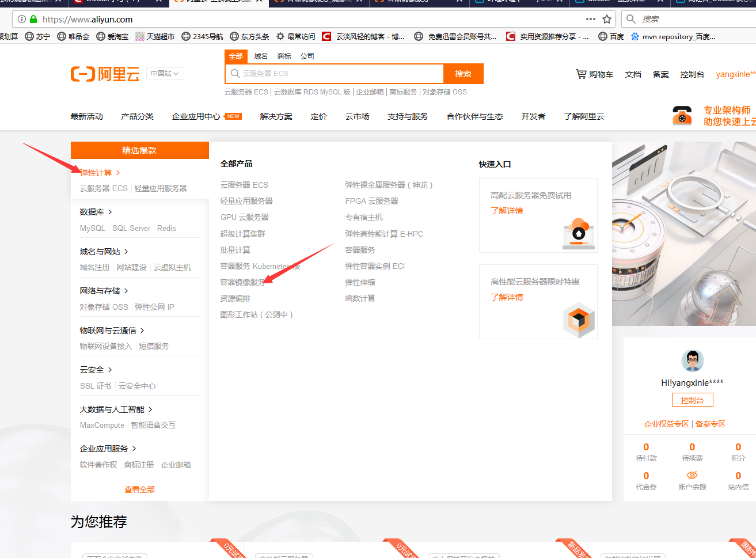This screenshot has width=756, height=558.
Task: Expand the 弹性计算 category
Action: tap(100, 173)
